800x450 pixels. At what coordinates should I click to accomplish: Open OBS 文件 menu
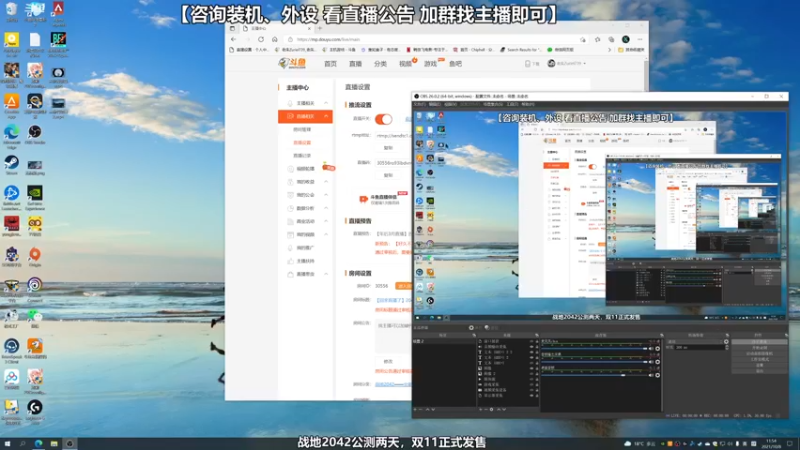pyautogui.click(x=419, y=104)
